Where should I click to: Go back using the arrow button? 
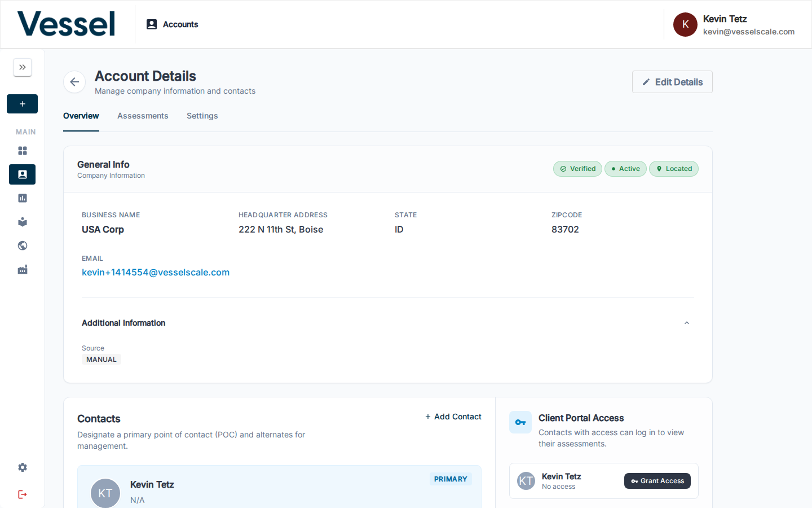(x=74, y=82)
